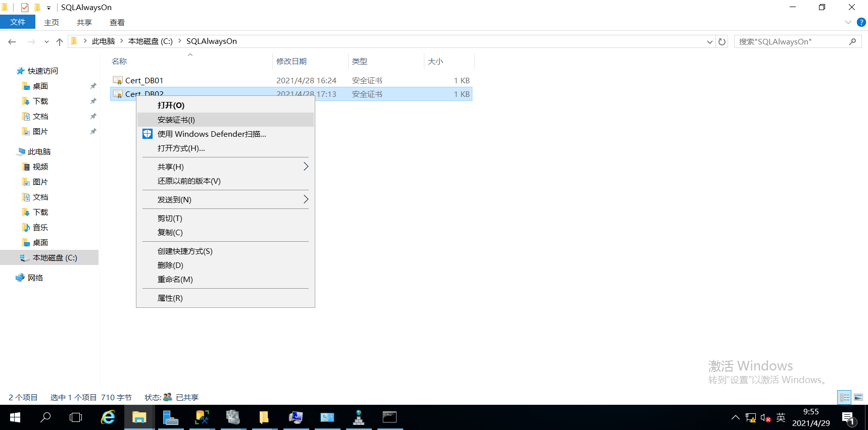Open pinned 文档 under quick access
The image size is (868, 430).
(40, 116)
